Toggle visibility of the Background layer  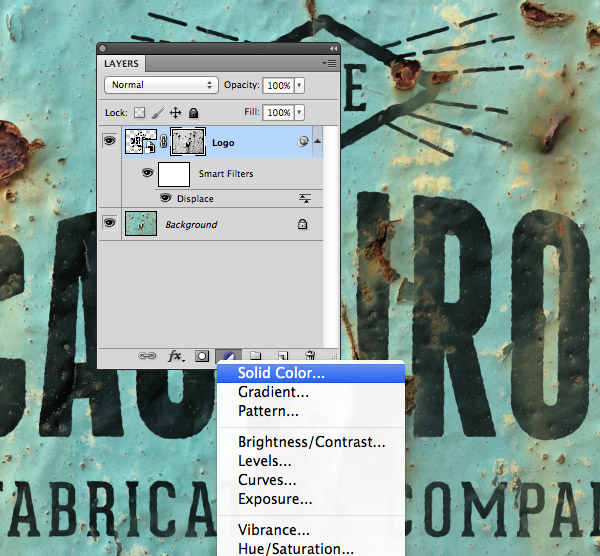coord(109,224)
